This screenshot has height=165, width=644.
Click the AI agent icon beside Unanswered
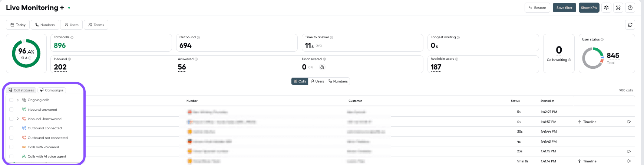pyautogui.click(x=322, y=67)
